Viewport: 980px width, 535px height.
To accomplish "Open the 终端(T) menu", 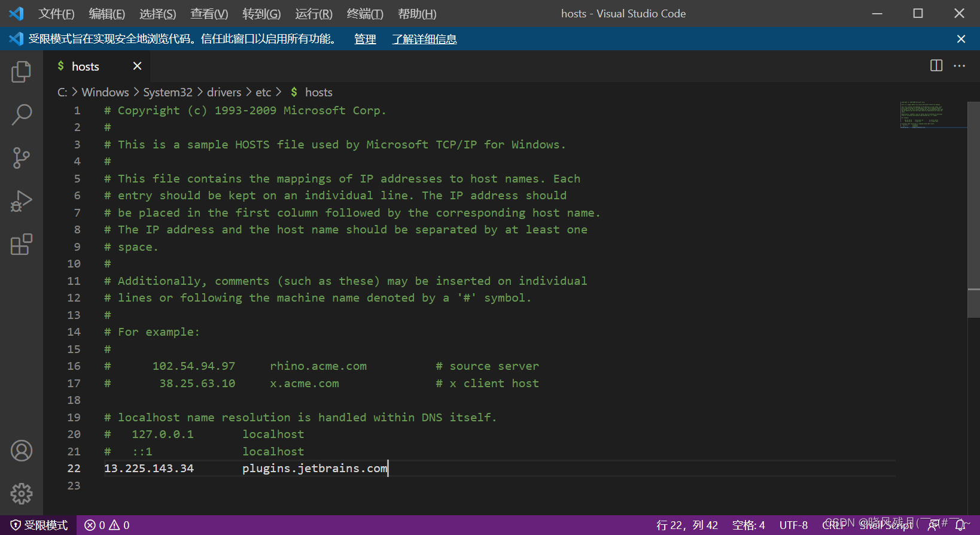I will (x=365, y=14).
